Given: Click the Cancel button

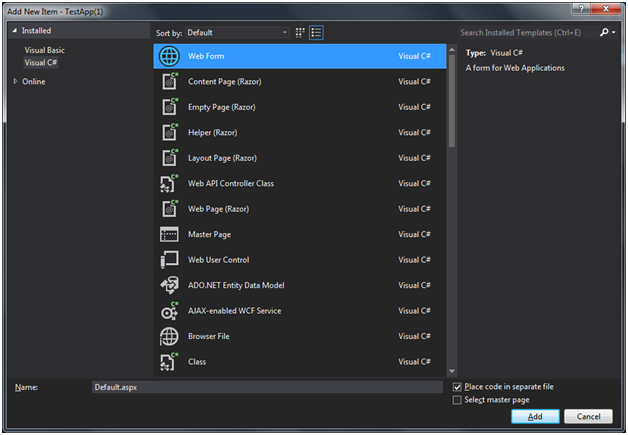Looking at the screenshot, I should [588, 416].
